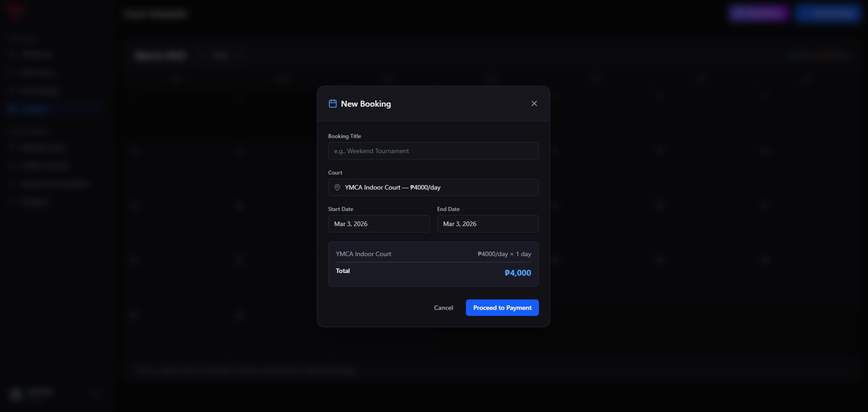Open the Start Date picker
The height and width of the screenshot is (412, 868).
379,224
